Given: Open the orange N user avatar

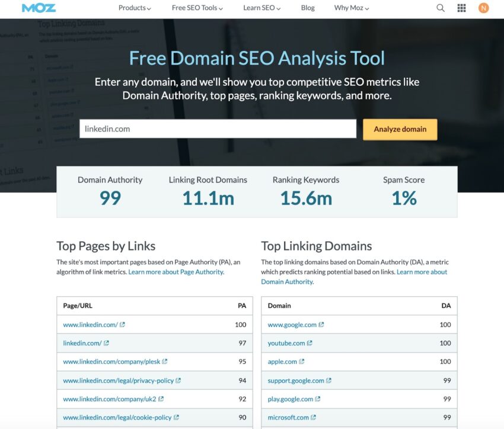Looking at the screenshot, I should click(483, 8).
